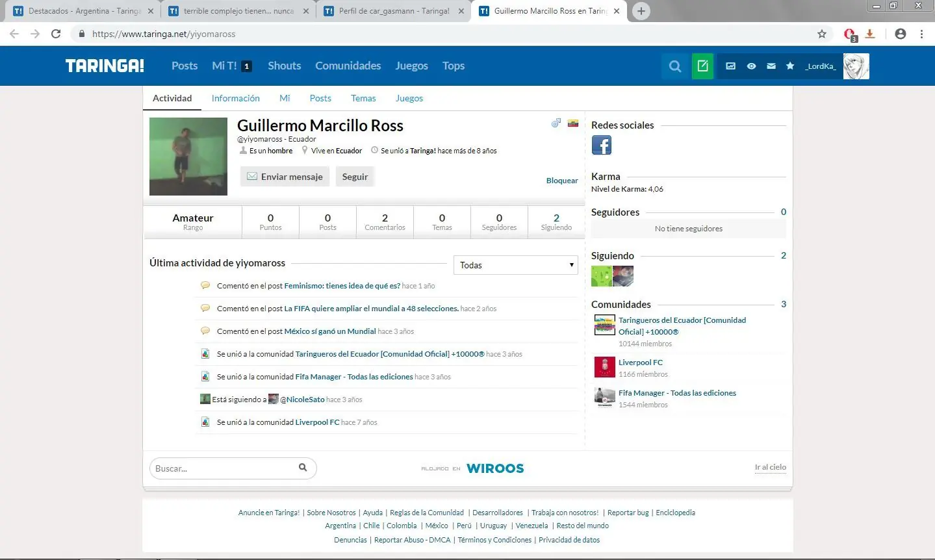Click the _LordKa_ username in the header
This screenshot has width=935, height=560.
pyautogui.click(x=821, y=66)
